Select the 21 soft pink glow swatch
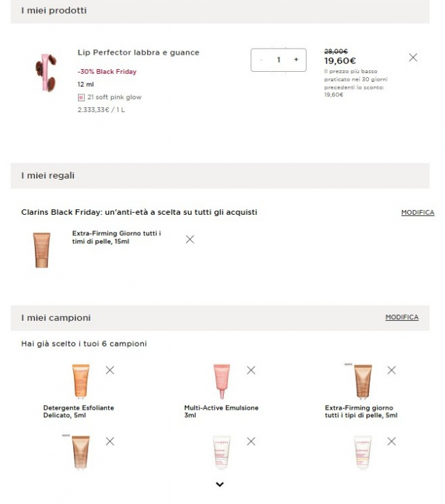 81,97
